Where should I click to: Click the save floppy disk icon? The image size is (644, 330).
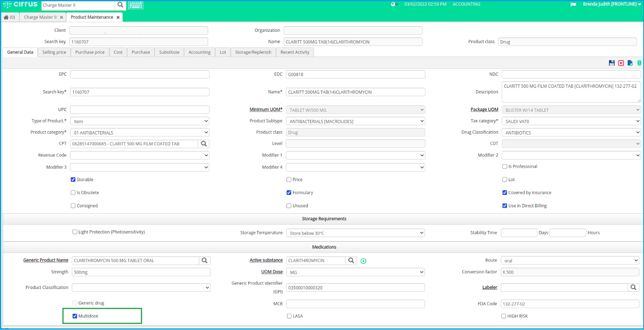612,63
